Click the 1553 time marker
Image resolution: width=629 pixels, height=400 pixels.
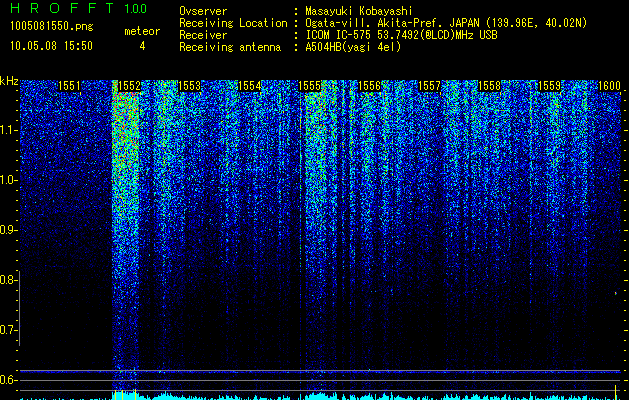pyautogui.click(x=189, y=86)
